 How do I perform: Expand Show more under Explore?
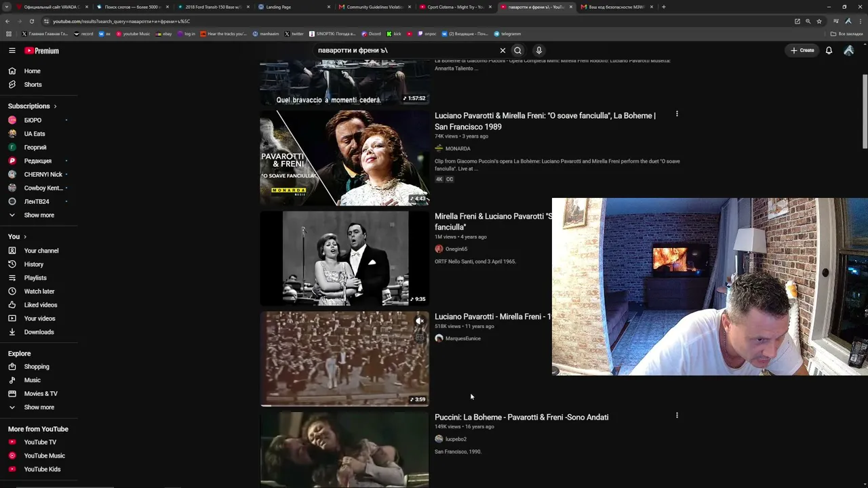39,407
